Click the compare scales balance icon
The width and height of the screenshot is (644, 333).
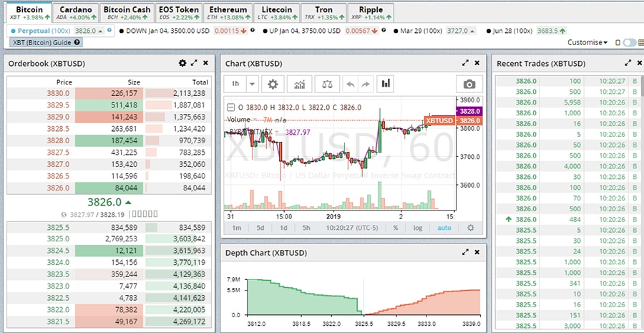(x=327, y=84)
